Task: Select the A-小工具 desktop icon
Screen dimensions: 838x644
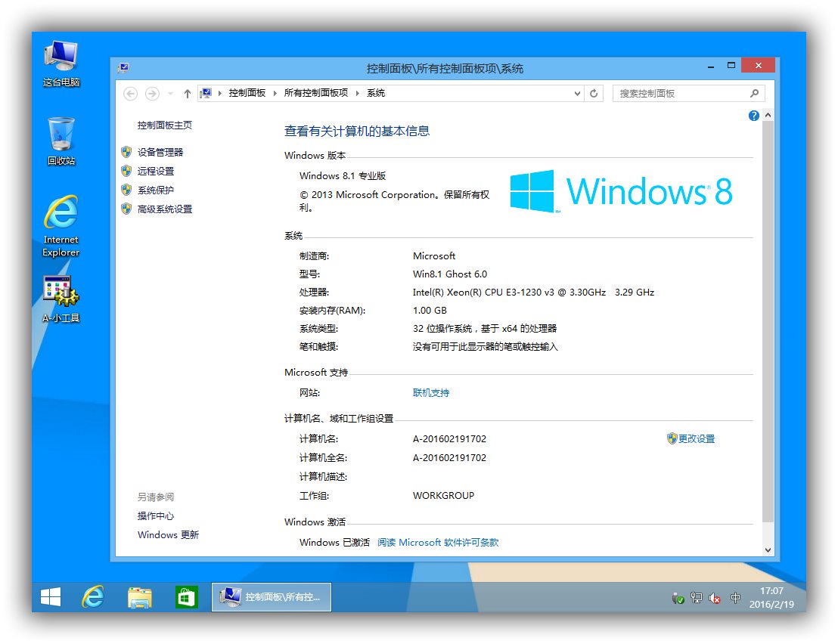Action: click(61, 299)
